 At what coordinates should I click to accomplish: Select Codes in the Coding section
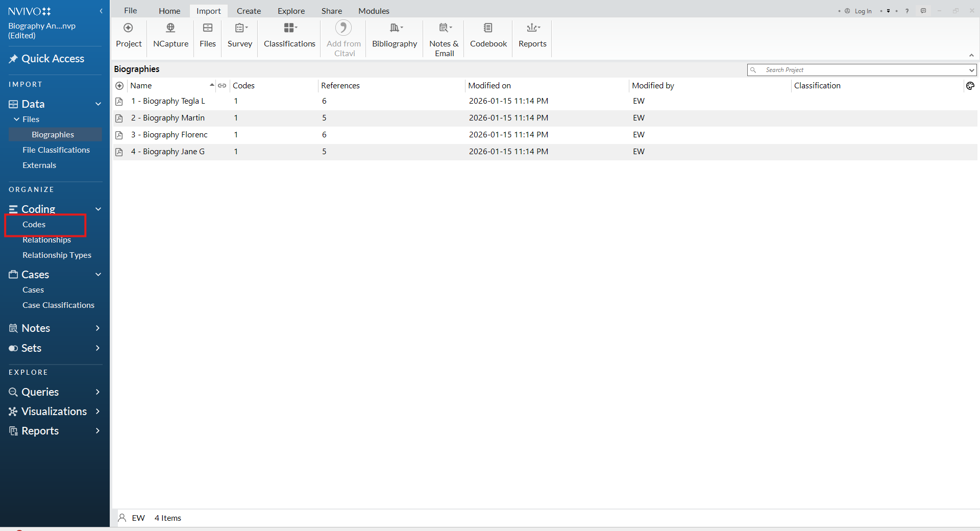tap(34, 225)
